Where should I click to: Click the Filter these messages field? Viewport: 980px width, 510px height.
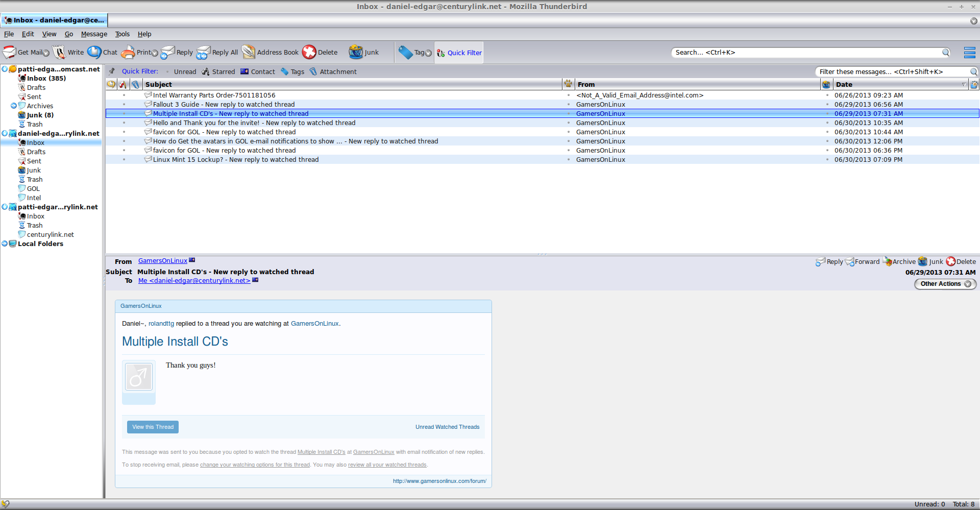click(x=892, y=71)
